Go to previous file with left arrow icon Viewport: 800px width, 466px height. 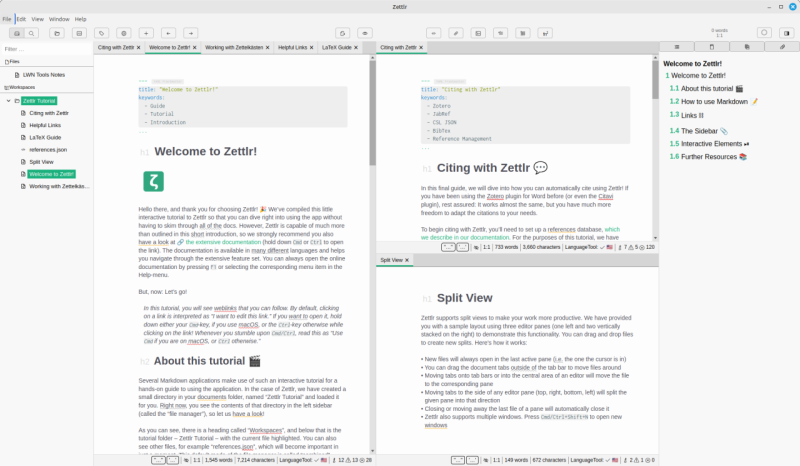point(168,33)
